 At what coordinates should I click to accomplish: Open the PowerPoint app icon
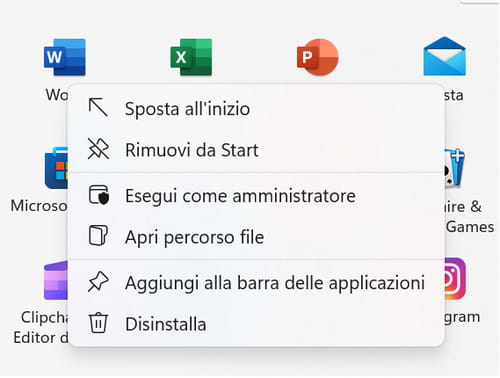[318, 57]
